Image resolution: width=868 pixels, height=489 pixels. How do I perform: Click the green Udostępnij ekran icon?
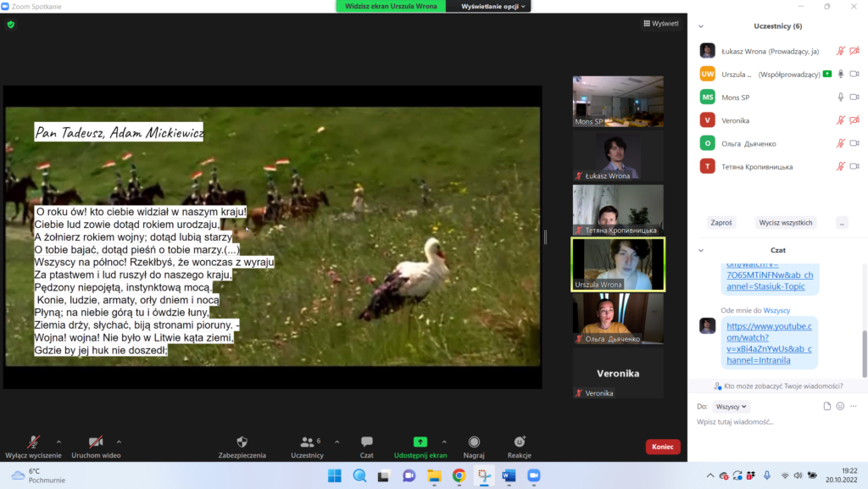(x=420, y=442)
